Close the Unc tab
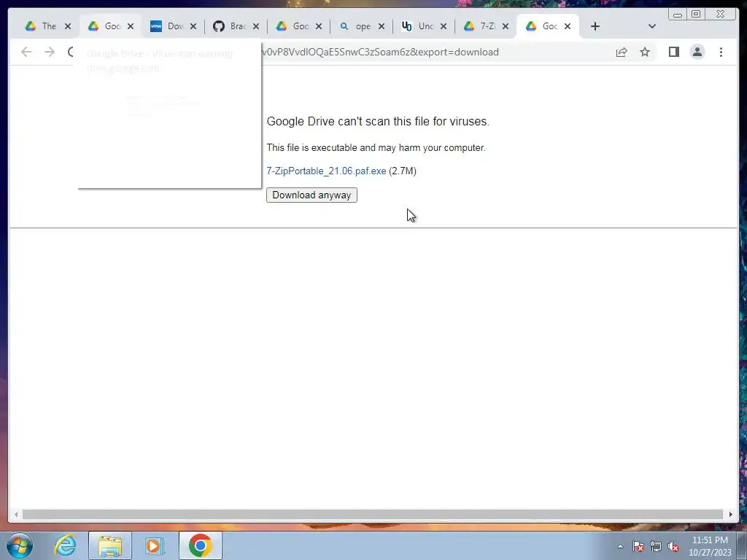 (x=444, y=26)
